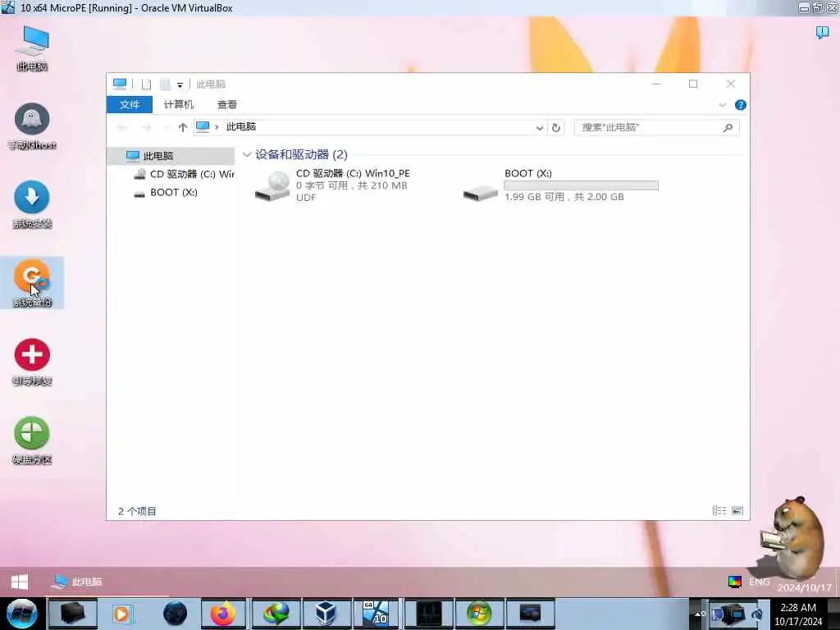840x630 pixels.
Task: Click the color display tray icon
Action: pos(734,582)
